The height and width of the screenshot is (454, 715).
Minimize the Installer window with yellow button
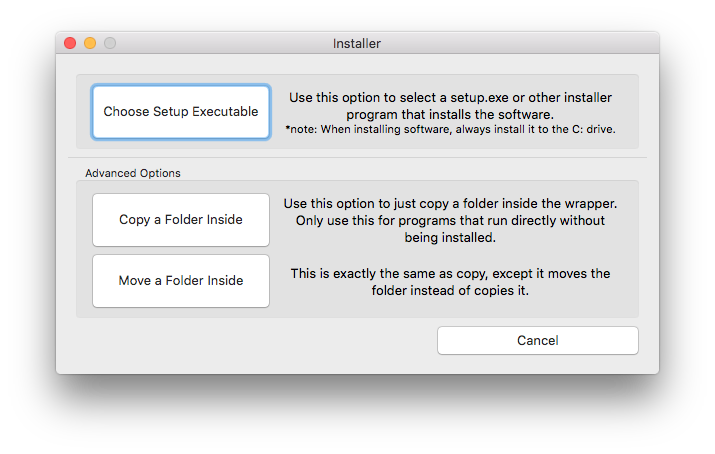90,43
